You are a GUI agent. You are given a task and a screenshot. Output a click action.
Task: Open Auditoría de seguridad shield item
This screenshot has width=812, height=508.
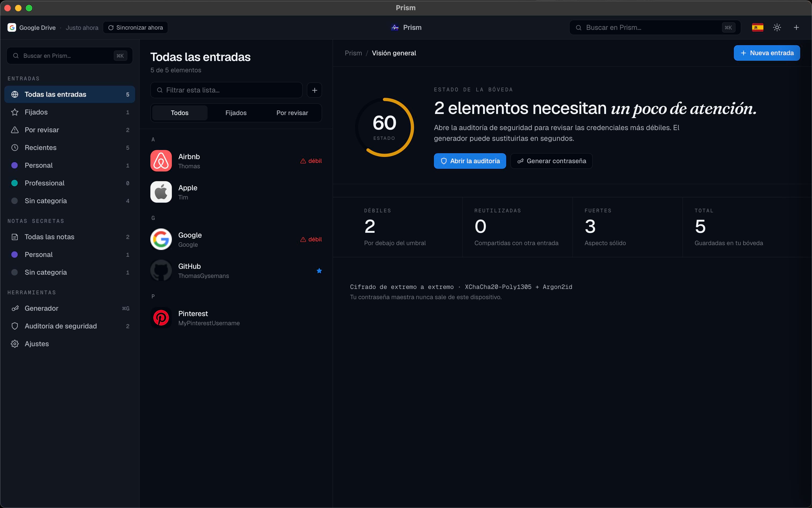click(x=70, y=326)
